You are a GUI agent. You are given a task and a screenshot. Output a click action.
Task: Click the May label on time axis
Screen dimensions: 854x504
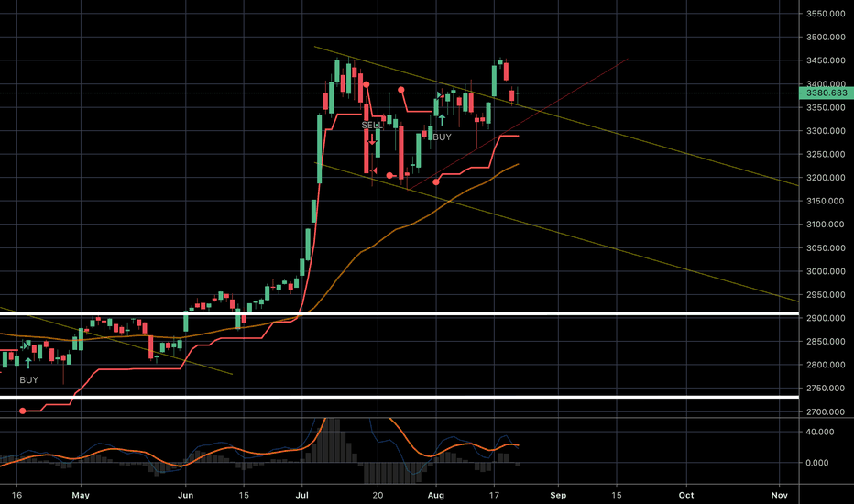click(x=81, y=495)
